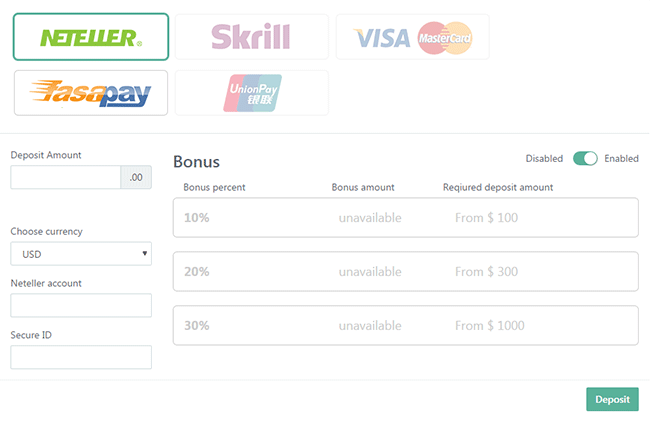Select FasaPay as payment method
The width and height of the screenshot is (650, 421).
91,93
